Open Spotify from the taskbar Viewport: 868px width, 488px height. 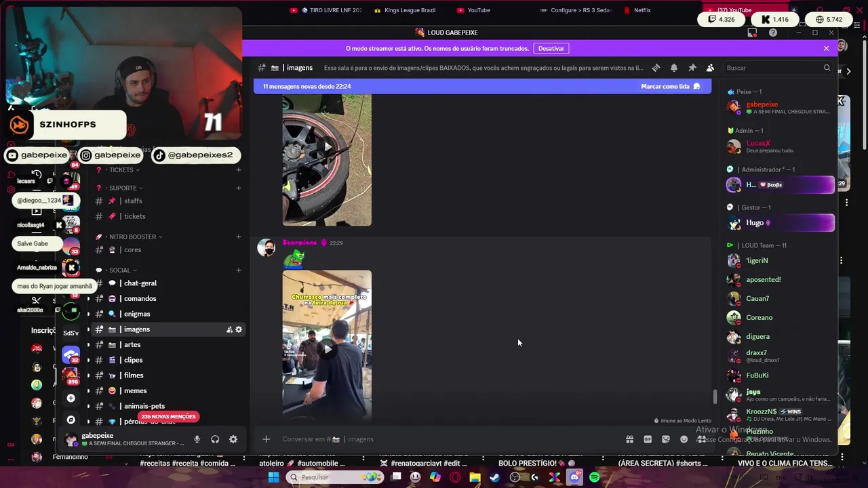[595, 477]
